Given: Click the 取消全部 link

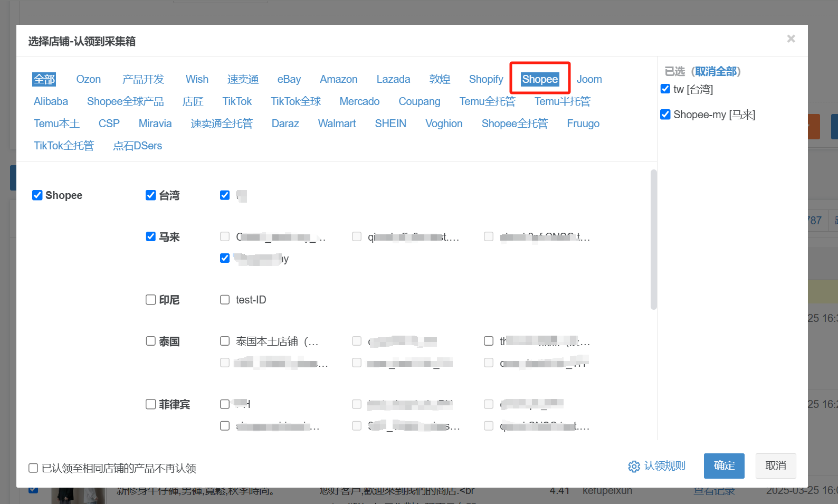Looking at the screenshot, I should (x=716, y=71).
